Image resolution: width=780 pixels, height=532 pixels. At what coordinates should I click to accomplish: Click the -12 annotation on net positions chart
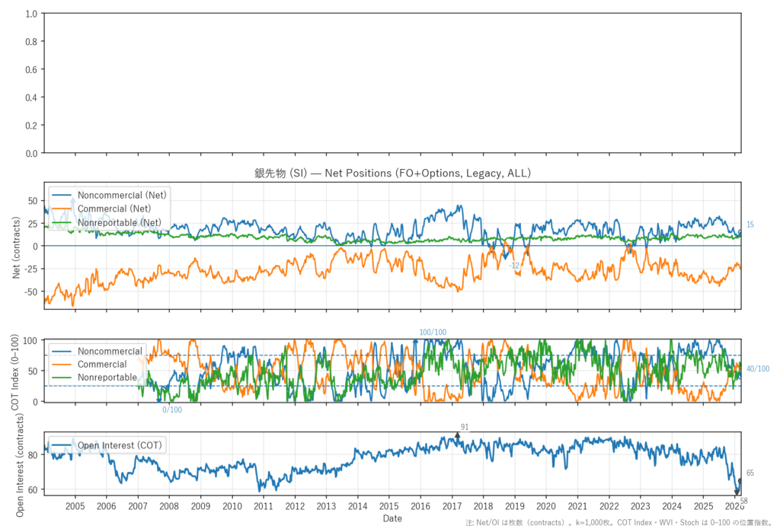[514, 265]
